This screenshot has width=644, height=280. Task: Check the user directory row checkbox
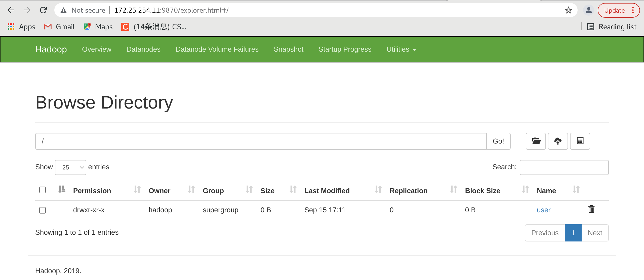43,210
